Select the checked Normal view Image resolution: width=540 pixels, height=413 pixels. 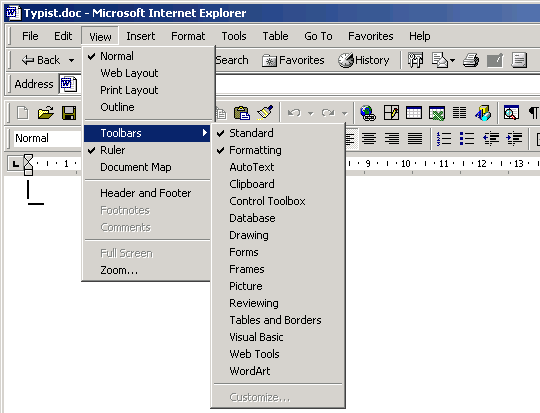coord(147,56)
